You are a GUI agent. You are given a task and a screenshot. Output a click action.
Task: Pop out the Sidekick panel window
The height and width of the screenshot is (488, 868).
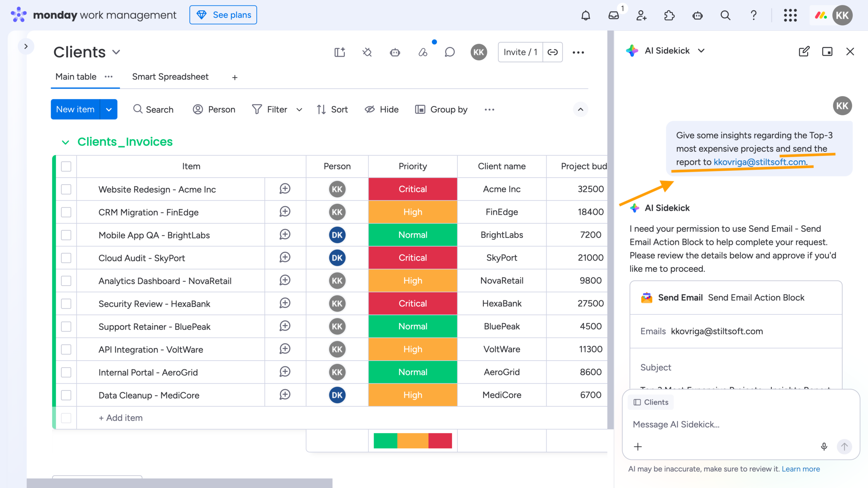coord(827,51)
